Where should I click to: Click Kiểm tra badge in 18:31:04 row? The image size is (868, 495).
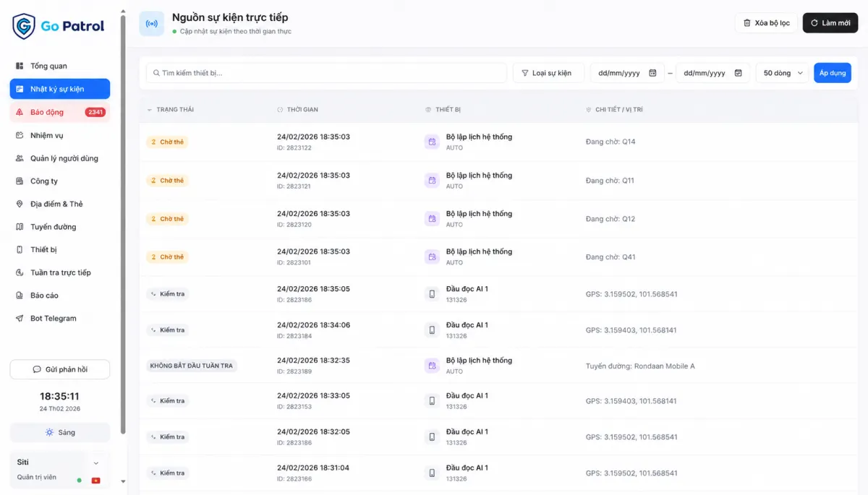167,473
